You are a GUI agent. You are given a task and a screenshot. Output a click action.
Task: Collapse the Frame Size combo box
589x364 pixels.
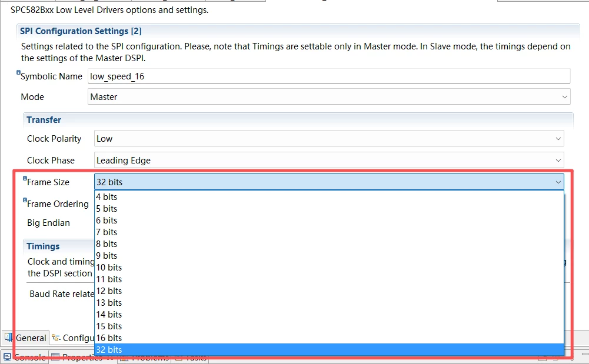[x=329, y=182]
